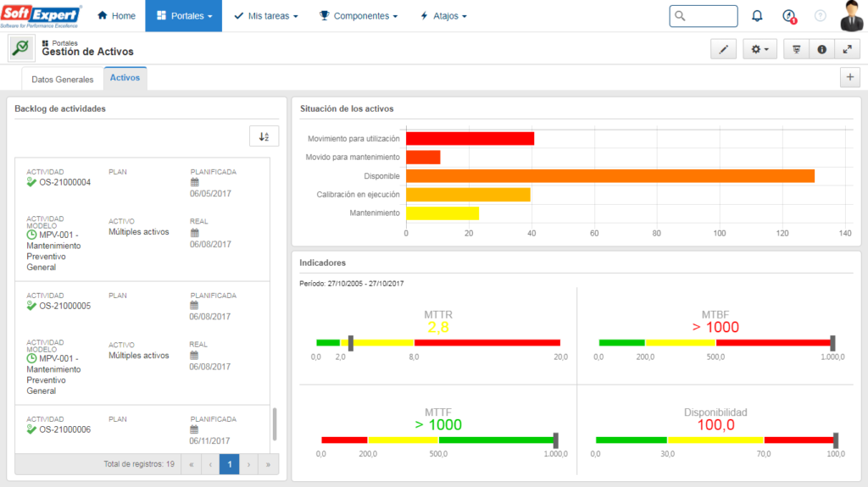Expand portal to full screen
The image size is (868, 487).
coord(848,49)
